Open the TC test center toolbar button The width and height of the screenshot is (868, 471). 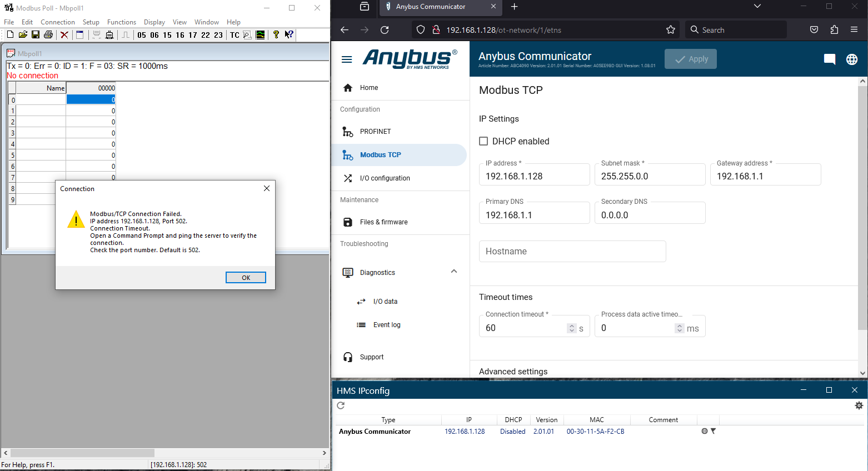click(235, 35)
